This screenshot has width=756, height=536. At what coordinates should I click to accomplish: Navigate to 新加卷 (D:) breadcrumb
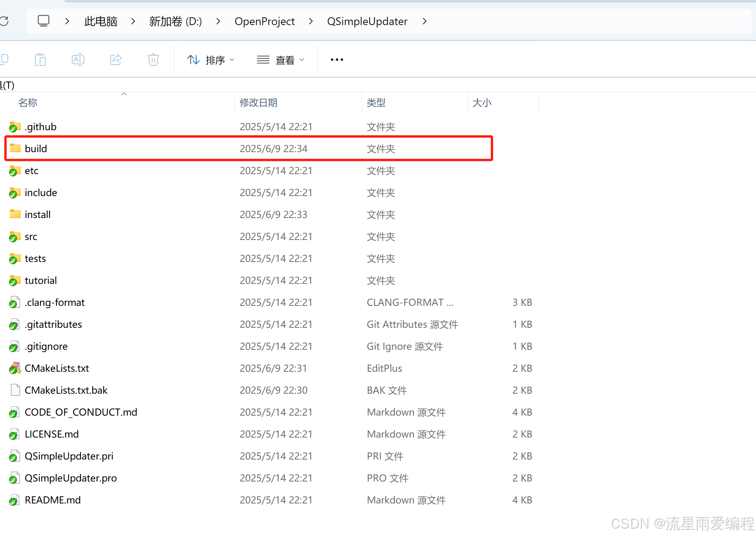click(175, 21)
